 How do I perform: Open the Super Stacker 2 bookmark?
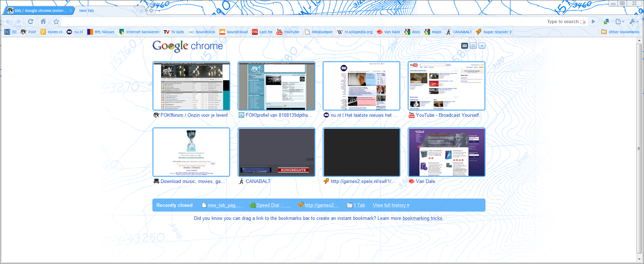coord(494,32)
